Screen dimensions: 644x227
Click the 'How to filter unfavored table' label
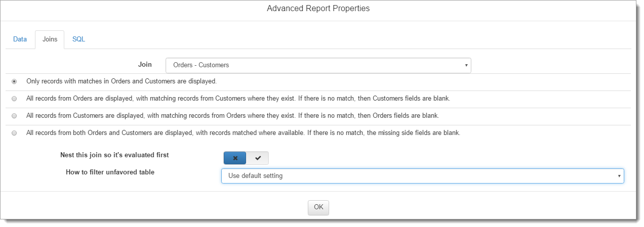click(110, 172)
